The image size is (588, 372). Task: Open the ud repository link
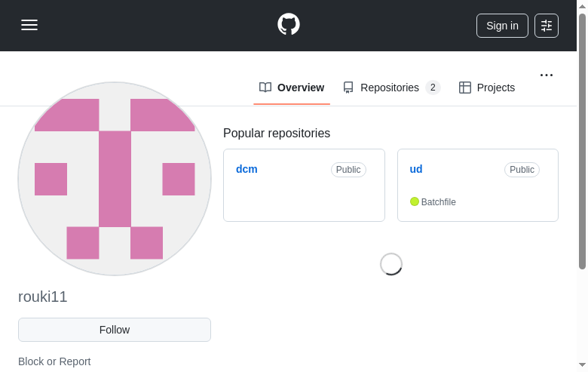[x=416, y=169]
